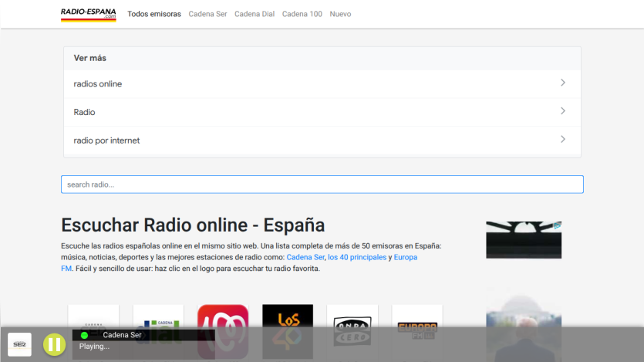
Task: Play the Los 40 station logo
Action: tap(288, 332)
